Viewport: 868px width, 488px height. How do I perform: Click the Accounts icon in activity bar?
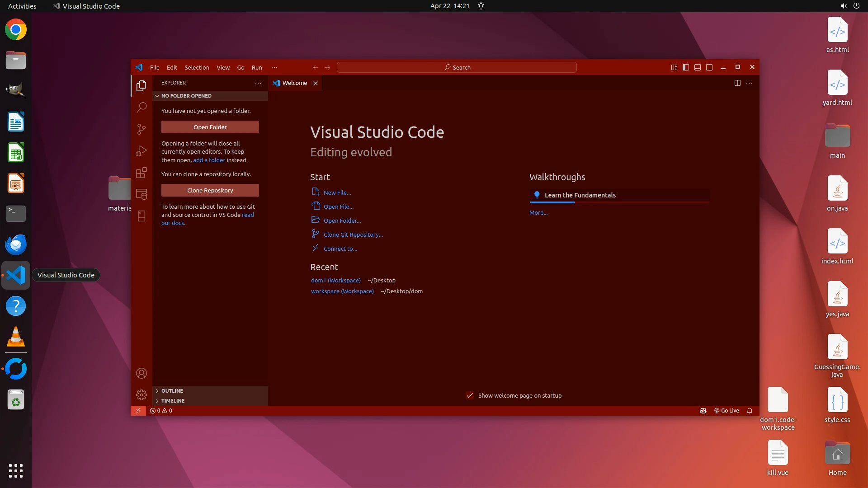tap(142, 373)
